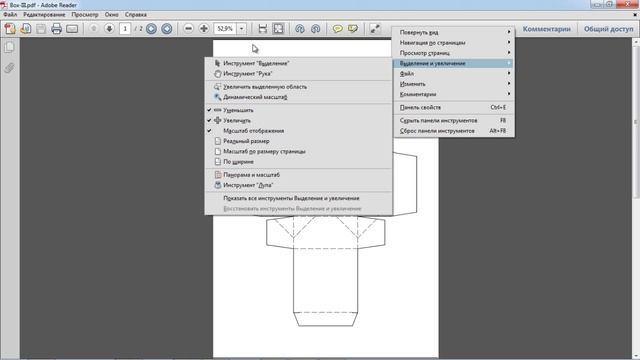
Task: Click Показать все инструменты Выделение и увеличение
Action: (298, 198)
